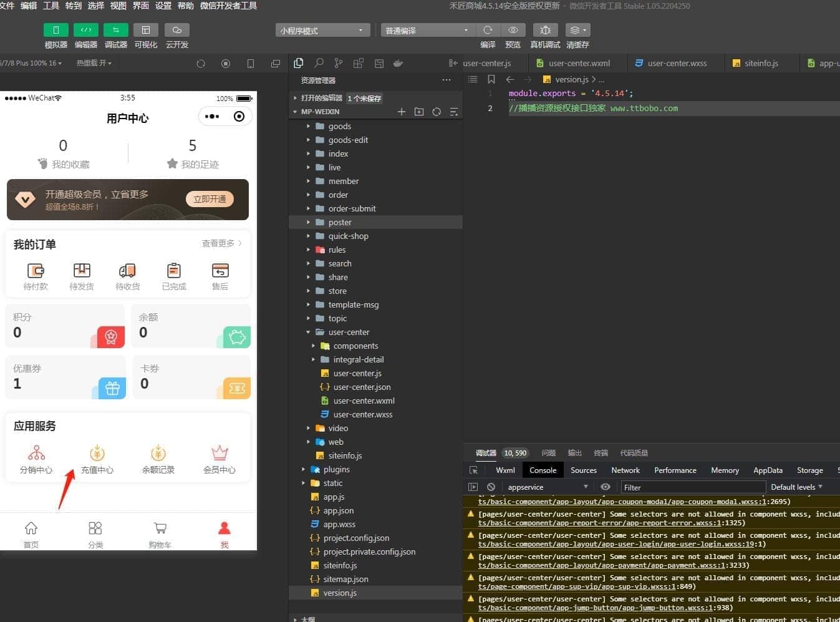The width and height of the screenshot is (840, 622).
Task: Open the compile mode dropdown
Action: pos(428,30)
